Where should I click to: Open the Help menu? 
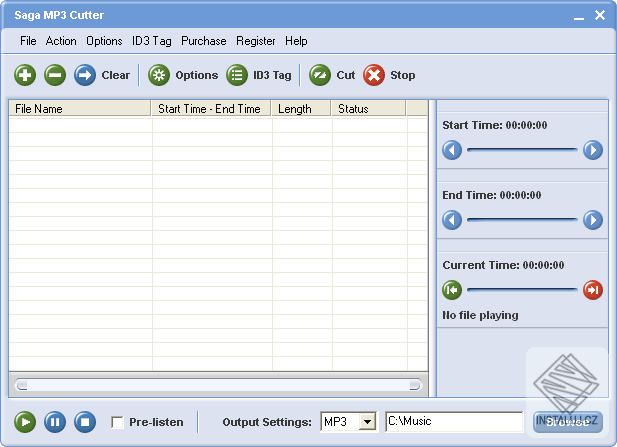pyautogui.click(x=296, y=41)
